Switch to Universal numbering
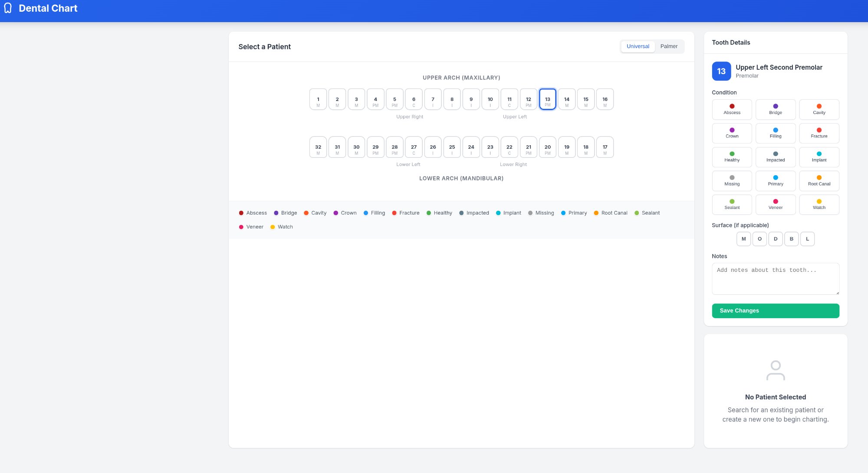This screenshot has width=868, height=473. point(638,46)
